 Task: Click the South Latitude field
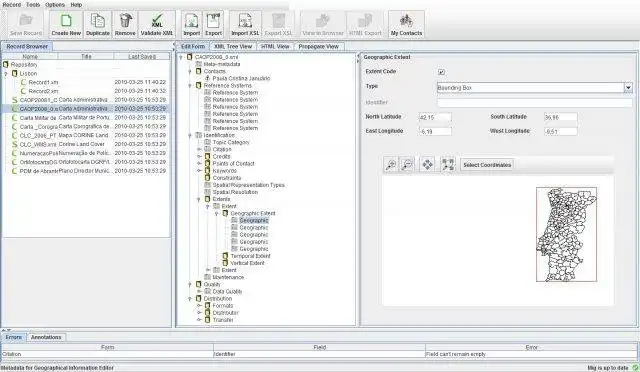[x=561, y=117]
